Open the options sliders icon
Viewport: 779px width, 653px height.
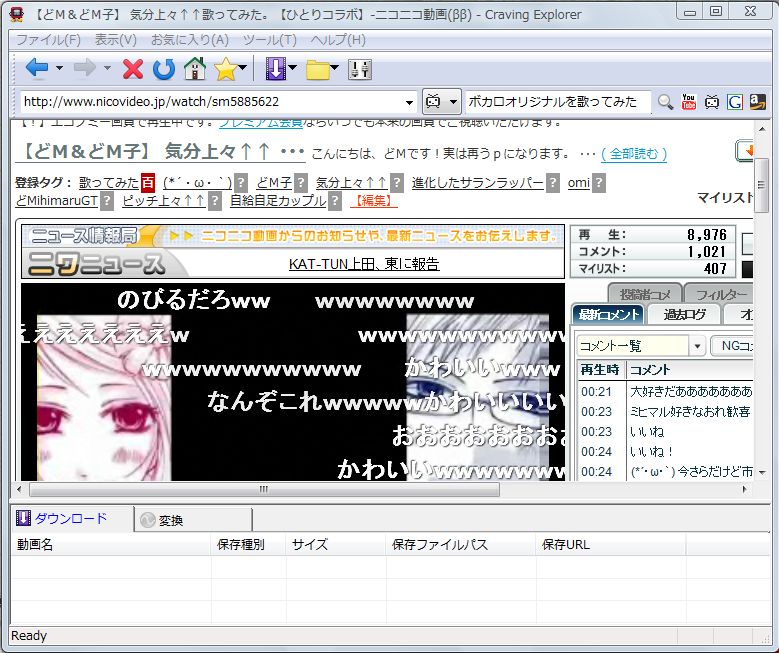(x=360, y=69)
